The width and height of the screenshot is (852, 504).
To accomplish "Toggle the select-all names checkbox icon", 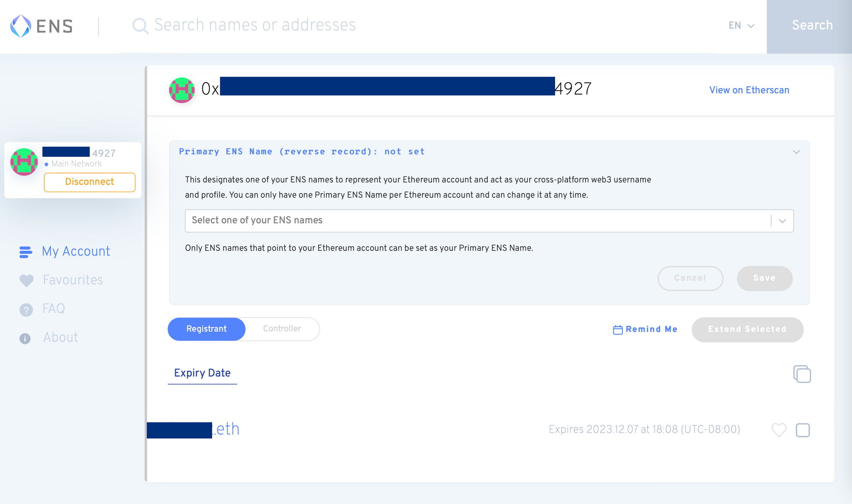I will 802,374.
